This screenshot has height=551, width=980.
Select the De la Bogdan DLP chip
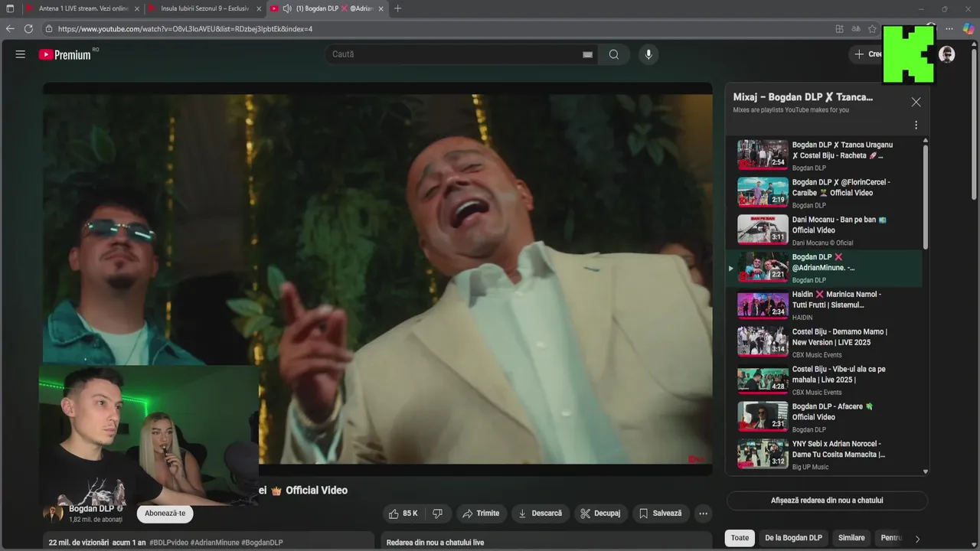(793, 538)
